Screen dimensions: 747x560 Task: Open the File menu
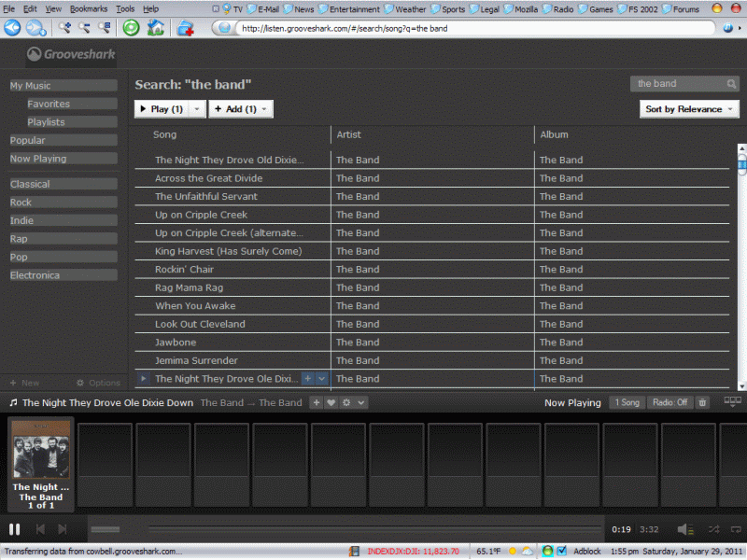[x=8, y=8]
